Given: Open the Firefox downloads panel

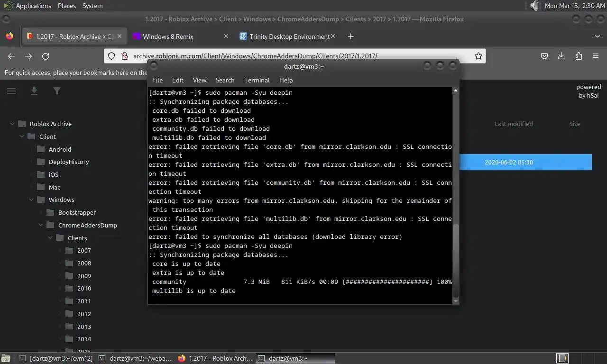Looking at the screenshot, I should pyautogui.click(x=561, y=56).
